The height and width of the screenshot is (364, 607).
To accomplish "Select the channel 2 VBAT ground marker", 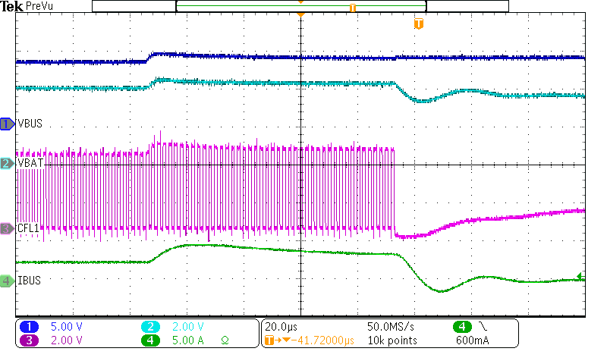I will [7, 163].
